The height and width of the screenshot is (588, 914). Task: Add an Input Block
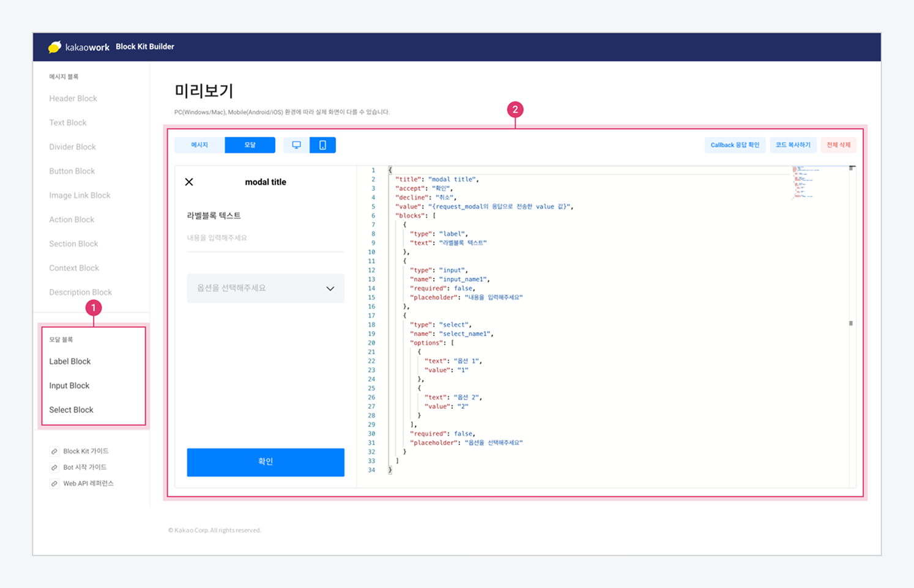pos(69,385)
